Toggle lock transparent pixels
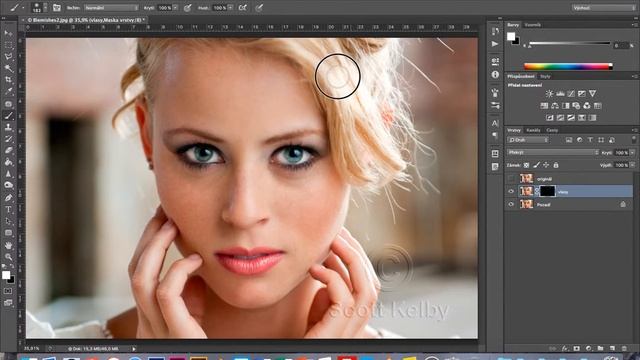 point(526,165)
